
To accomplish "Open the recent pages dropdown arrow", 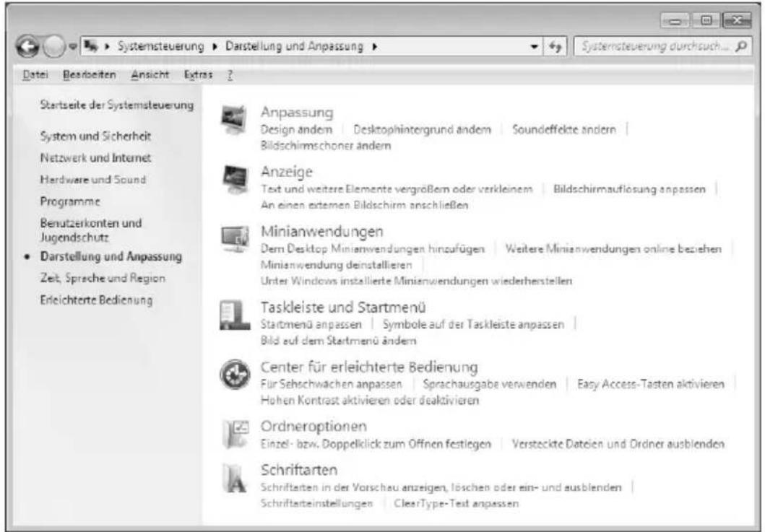I will point(73,47).
